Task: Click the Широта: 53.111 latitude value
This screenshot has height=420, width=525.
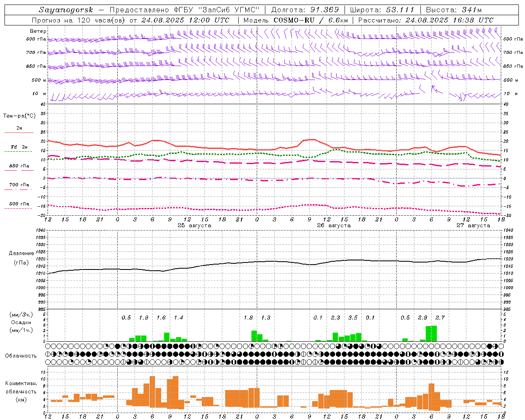Action: pos(382,10)
